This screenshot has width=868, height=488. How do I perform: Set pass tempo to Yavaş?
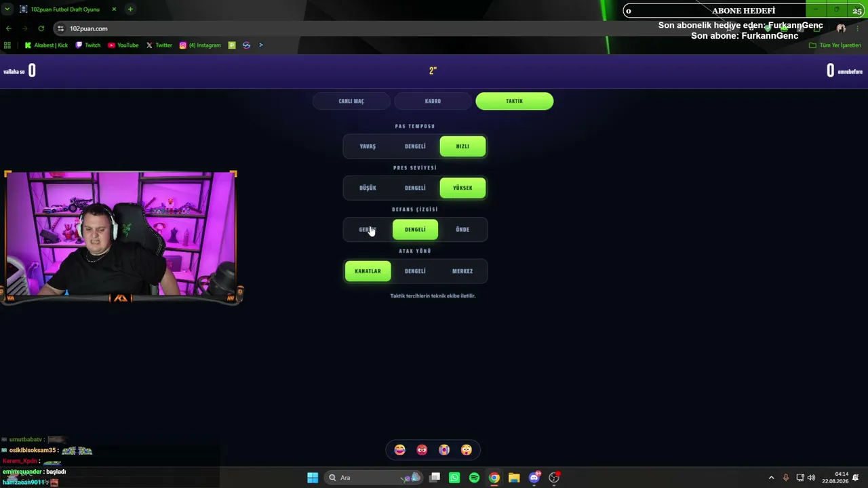(x=368, y=146)
